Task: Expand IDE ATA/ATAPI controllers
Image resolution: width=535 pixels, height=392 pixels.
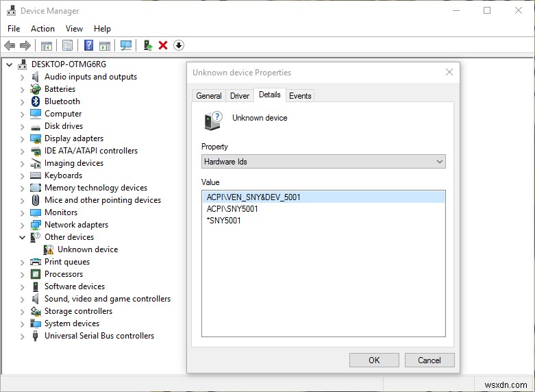Action: click(23, 151)
